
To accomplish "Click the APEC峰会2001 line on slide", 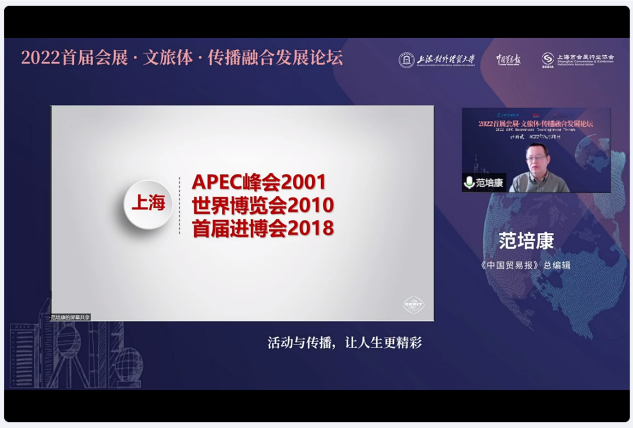I will 259,183.
